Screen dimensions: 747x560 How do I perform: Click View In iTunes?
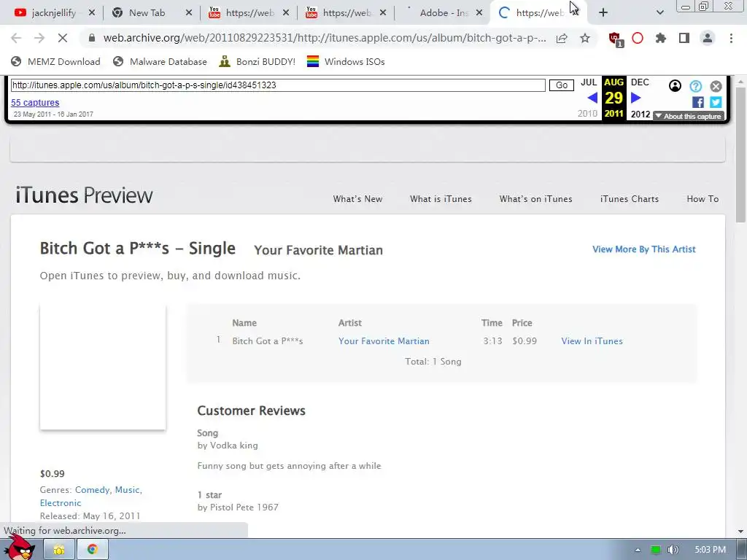click(592, 341)
